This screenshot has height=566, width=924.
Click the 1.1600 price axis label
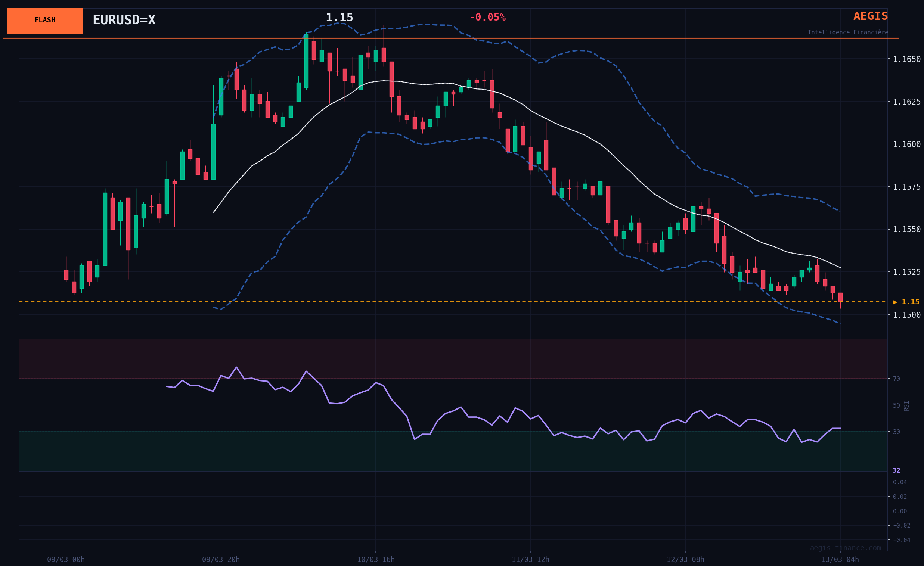tap(906, 144)
